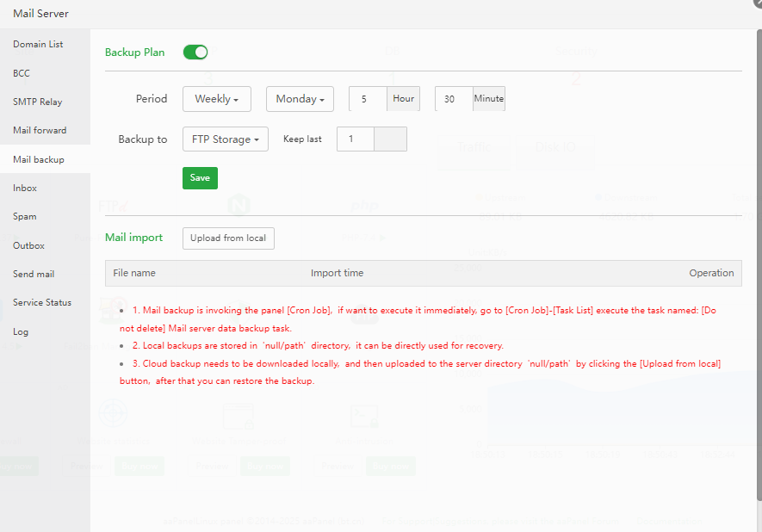This screenshot has height=532, width=762.
Task: Click the dialog vertical scrollbar
Action: coord(759,265)
